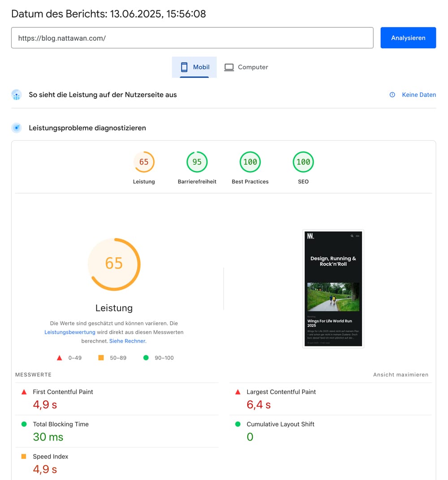The height and width of the screenshot is (480, 448).
Task: Click the laptop Computer icon
Action: 229,67
